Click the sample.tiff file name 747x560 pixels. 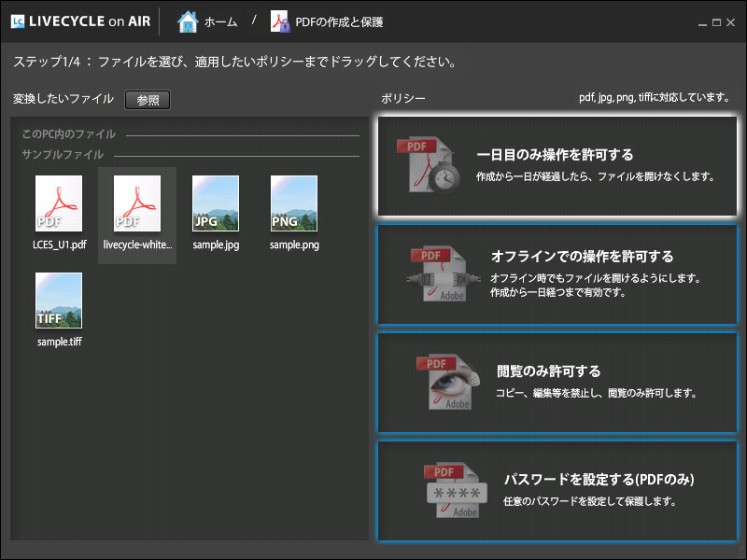tap(60, 342)
